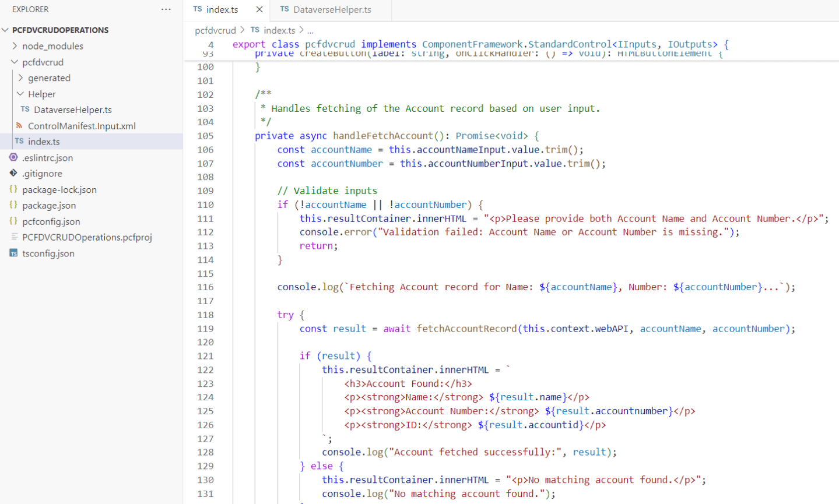Click the XML icon beside ControlManifest.Input.xml
Screen dimensions: 839x504
coord(18,125)
